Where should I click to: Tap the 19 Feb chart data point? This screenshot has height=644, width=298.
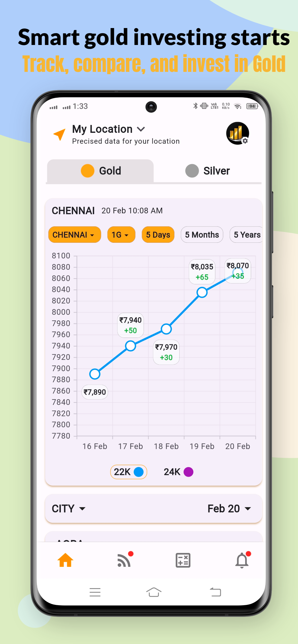(202, 292)
